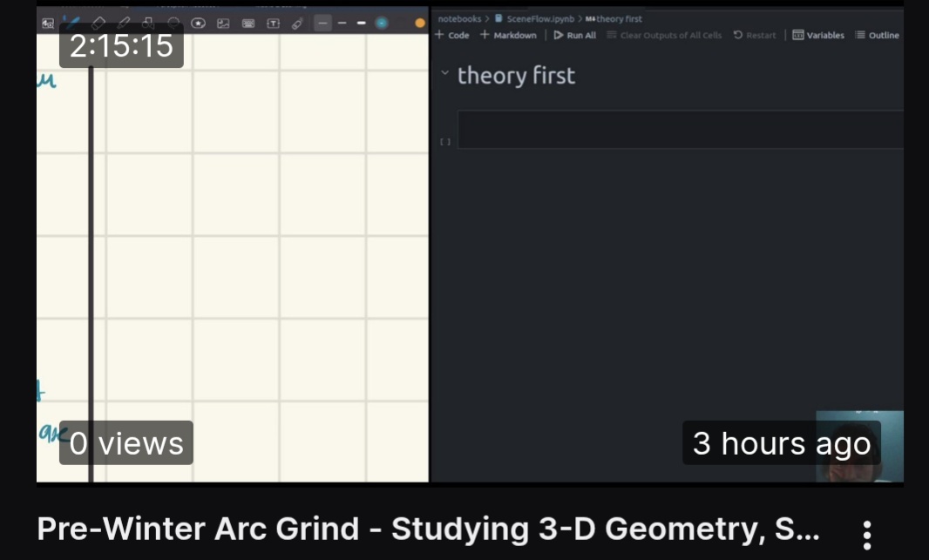This screenshot has height=560, width=929.
Task: Open the sticker/elements tool
Action: [x=198, y=24]
